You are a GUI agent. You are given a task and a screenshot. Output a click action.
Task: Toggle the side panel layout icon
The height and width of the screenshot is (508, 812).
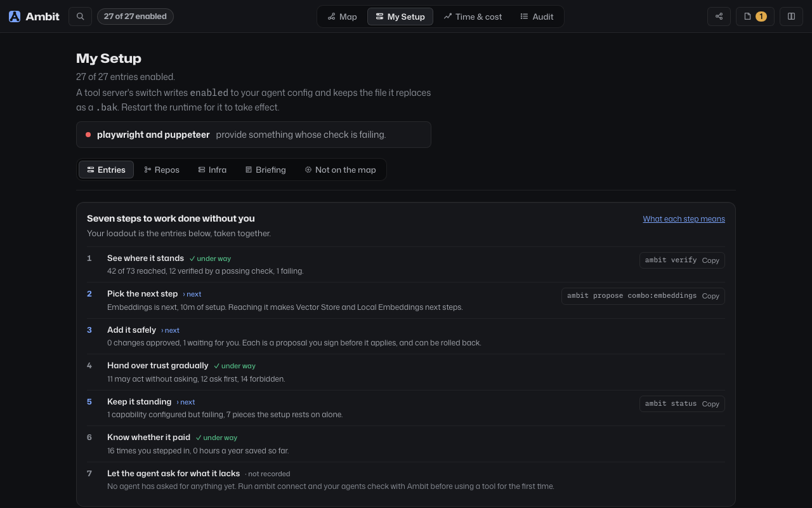pyautogui.click(x=791, y=17)
